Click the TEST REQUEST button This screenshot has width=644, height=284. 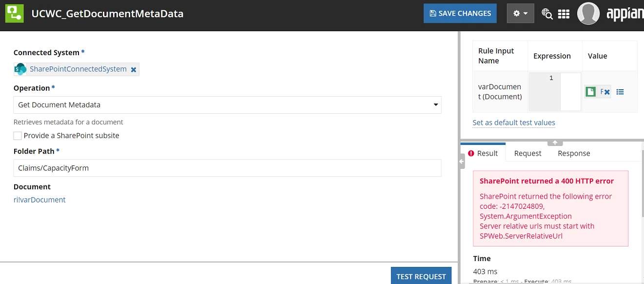421,276
